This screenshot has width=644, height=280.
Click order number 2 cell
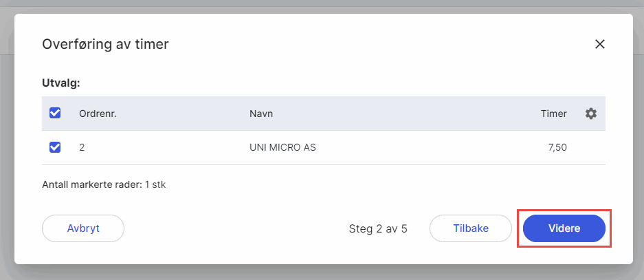tap(82, 147)
